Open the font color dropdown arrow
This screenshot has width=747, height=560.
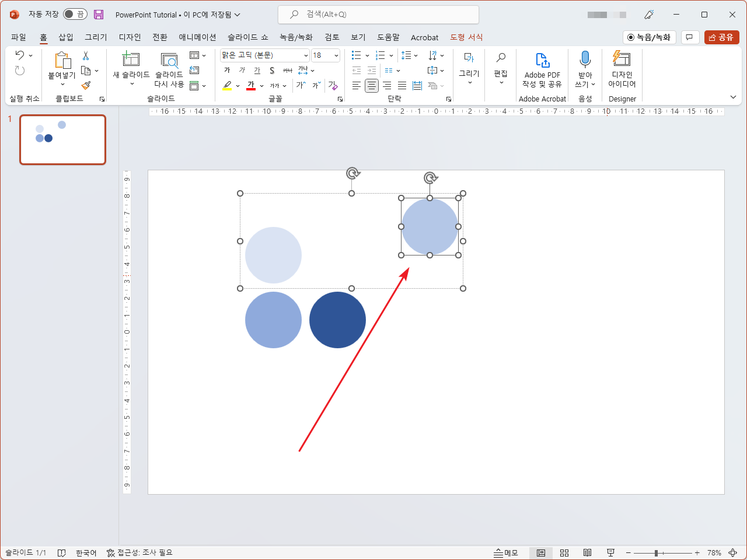coord(261,86)
